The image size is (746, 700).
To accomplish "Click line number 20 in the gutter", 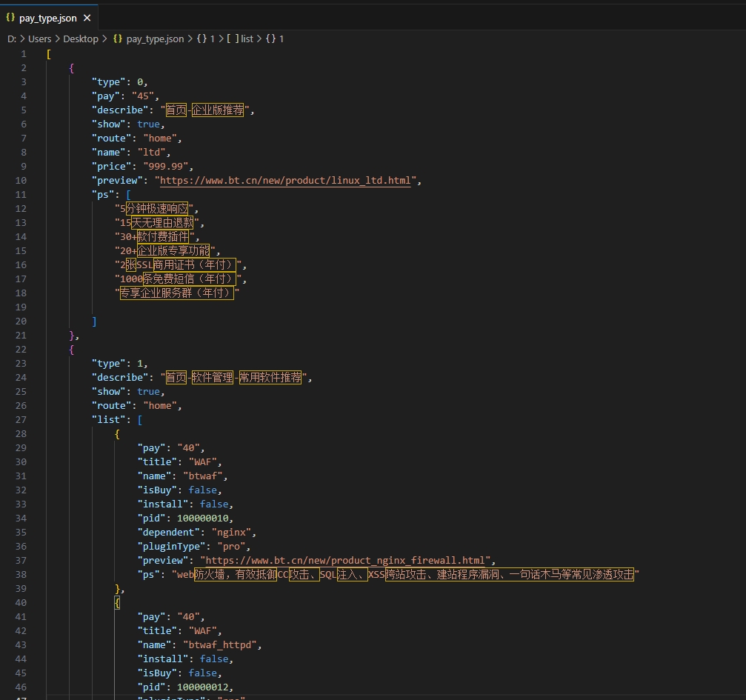I will (21, 321).
